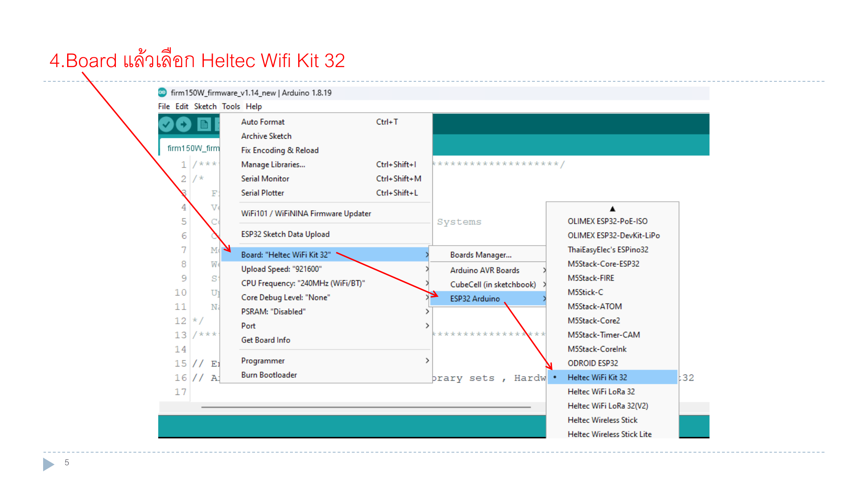868x488 pixels.
Task: Expand PSRAM: "Disabled" submenu
Action: 326,312
